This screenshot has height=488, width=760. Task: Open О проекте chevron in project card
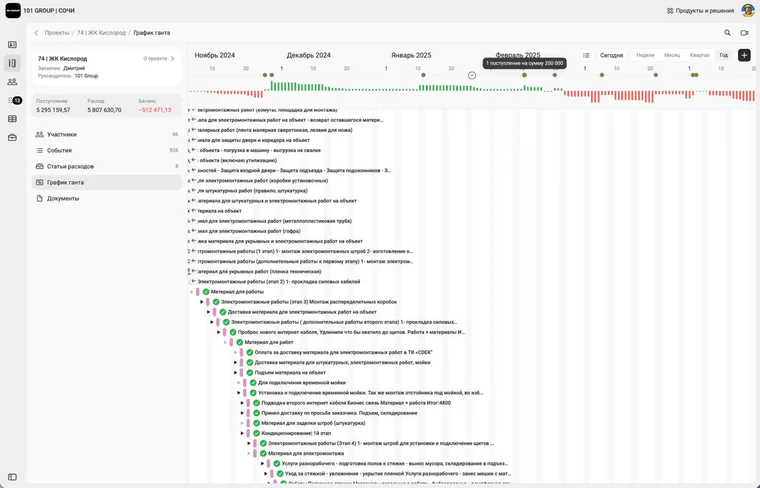173,59
